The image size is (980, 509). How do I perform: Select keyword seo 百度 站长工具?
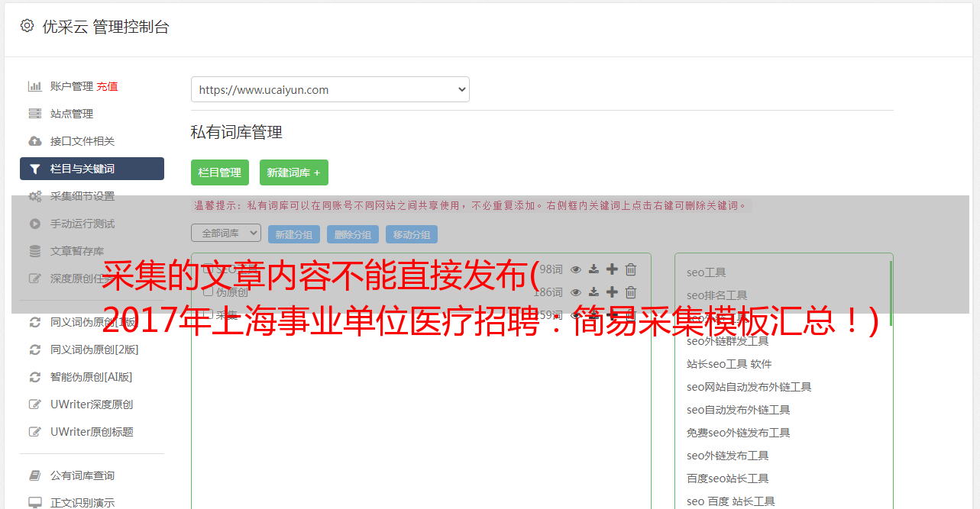tap(731, 501)
